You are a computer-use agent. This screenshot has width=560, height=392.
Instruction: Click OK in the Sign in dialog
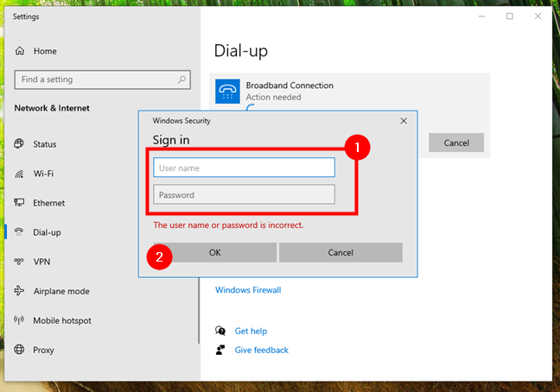click(215, 252)
